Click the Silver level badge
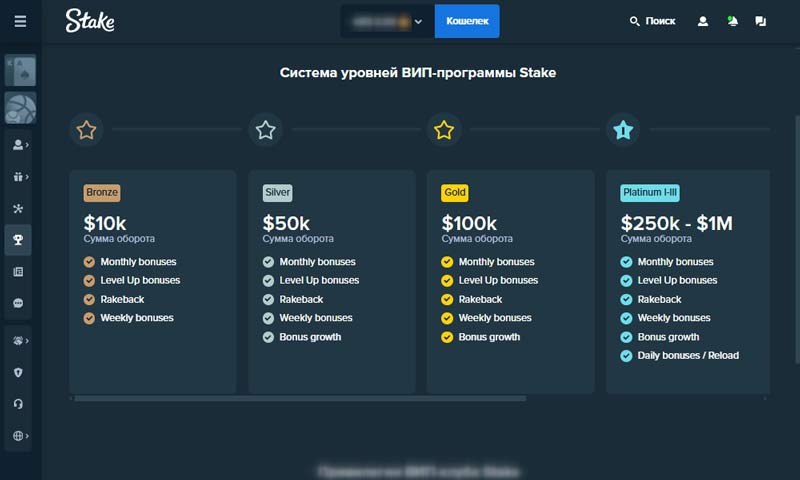This screenshot has height=480, width=800. tap(278, 193)
